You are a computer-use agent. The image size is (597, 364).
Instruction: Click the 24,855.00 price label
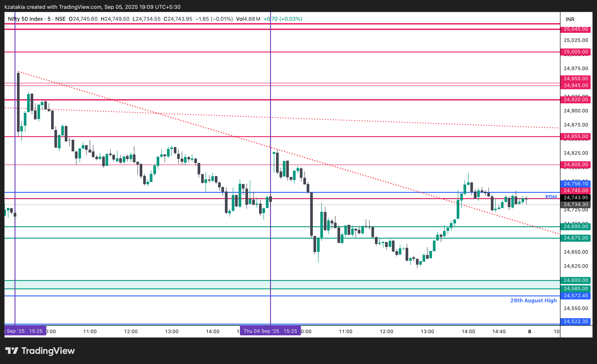575,136
